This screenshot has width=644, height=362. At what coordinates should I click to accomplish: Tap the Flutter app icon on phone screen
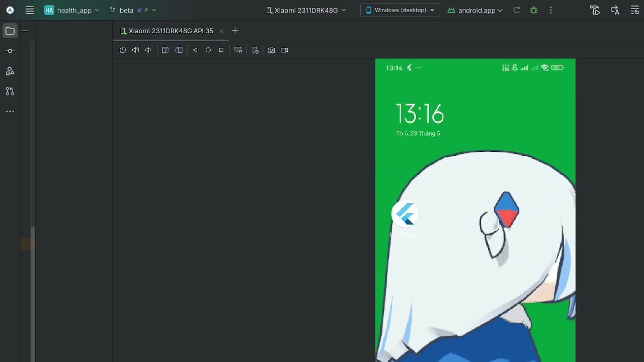405,215
